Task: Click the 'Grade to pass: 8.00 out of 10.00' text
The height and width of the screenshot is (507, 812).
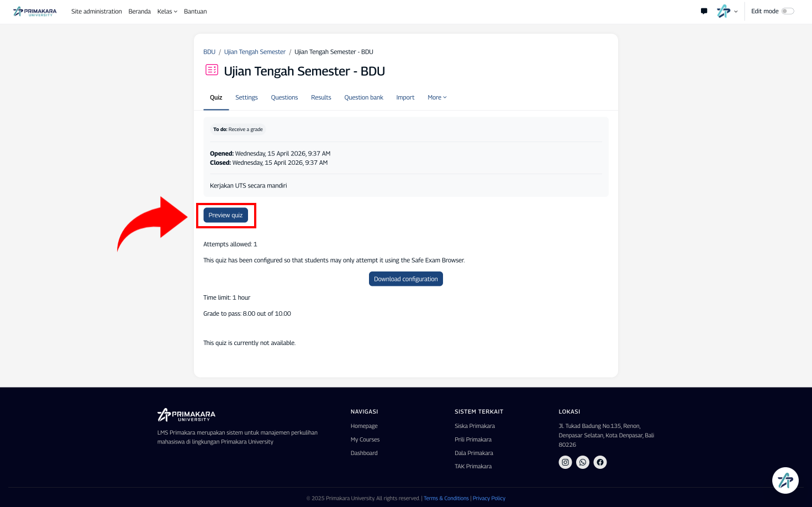Action: coord(247,313)
